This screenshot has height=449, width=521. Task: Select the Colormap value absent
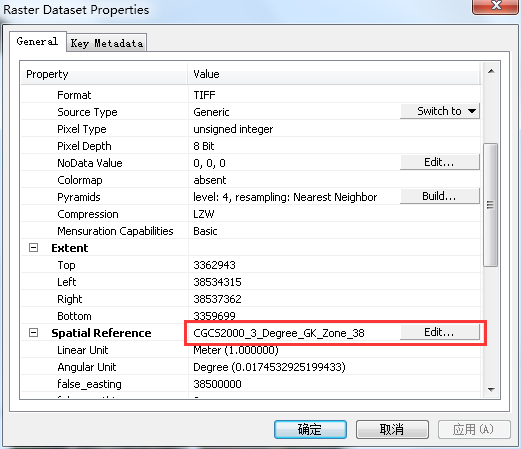tap(210, 180)
